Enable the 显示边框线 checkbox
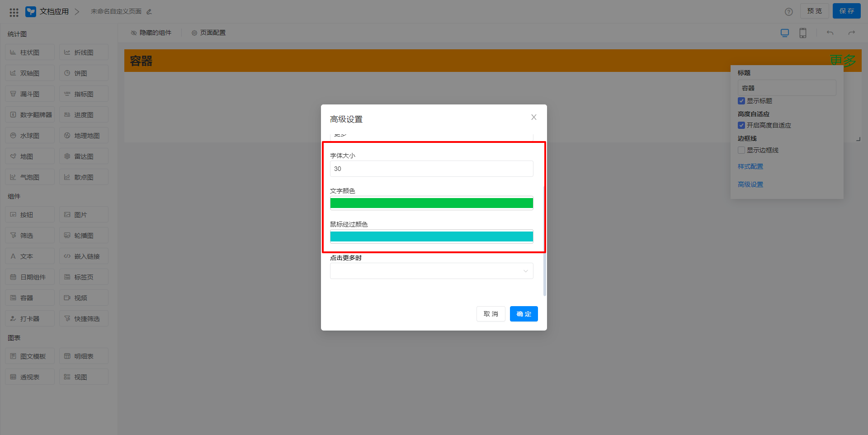 pos(741,150)
